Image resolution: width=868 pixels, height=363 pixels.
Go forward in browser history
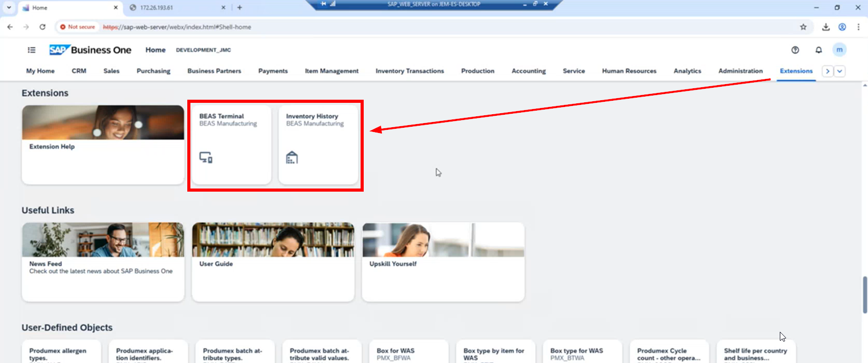point(26,27)
